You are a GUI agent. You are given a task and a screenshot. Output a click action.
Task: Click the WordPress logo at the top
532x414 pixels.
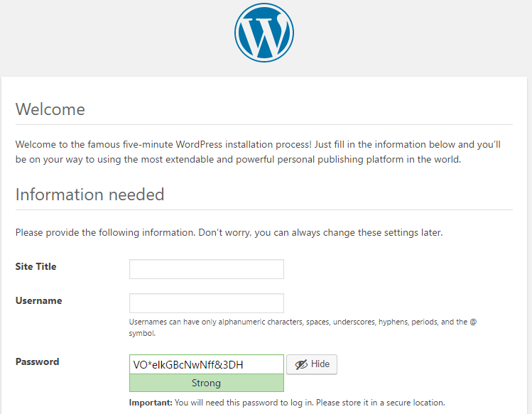(264, 33)
